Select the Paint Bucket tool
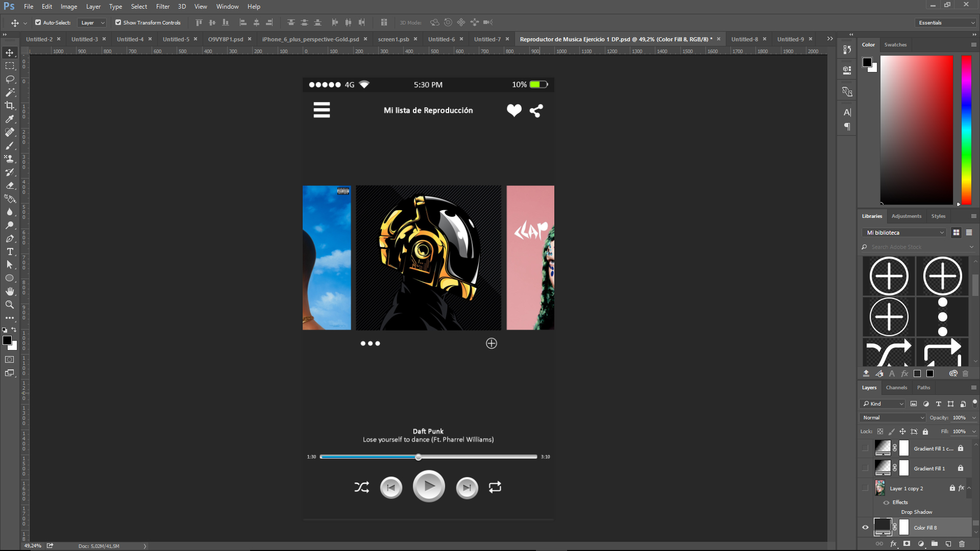Viewport: 980px width, 551px height. tap(10, 198)
